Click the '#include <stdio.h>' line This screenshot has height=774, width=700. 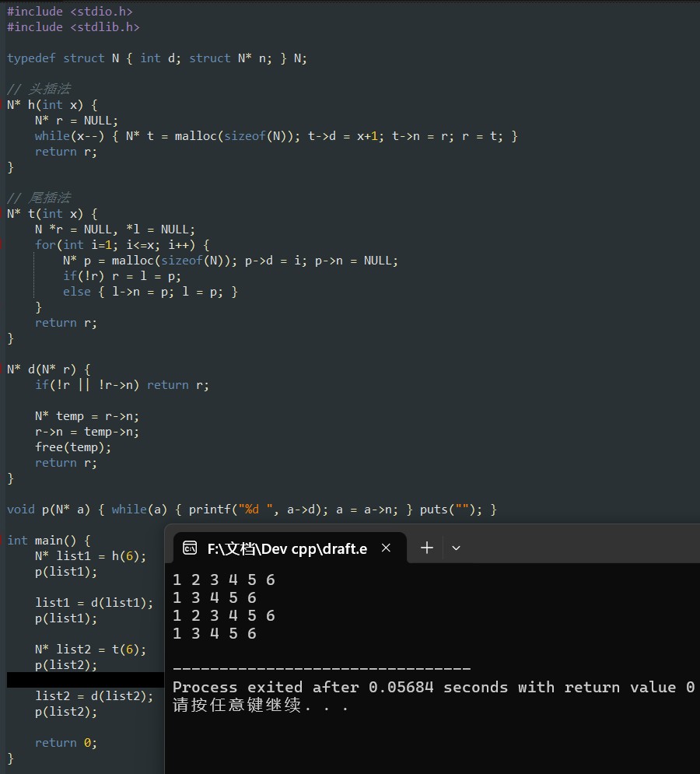[69, 12]
